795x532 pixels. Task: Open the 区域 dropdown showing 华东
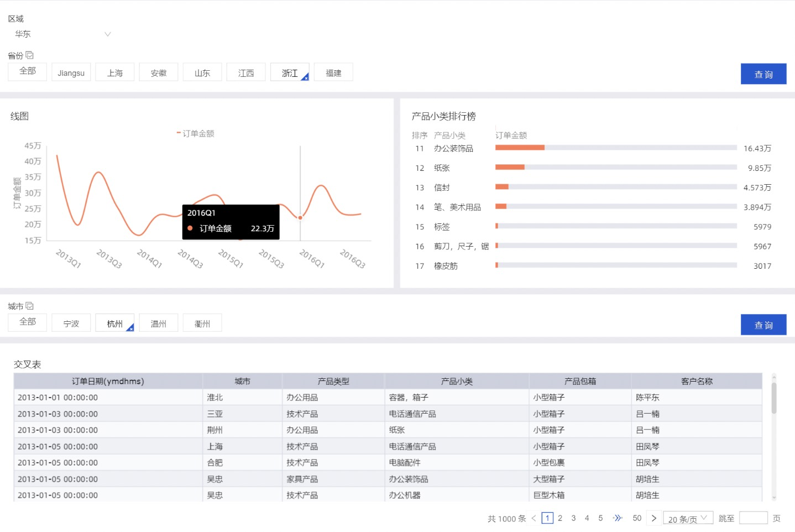pos(62,34)
